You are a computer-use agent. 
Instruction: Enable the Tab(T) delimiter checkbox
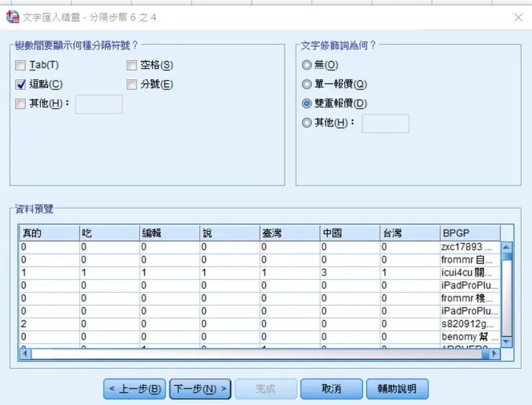point(20,65)
